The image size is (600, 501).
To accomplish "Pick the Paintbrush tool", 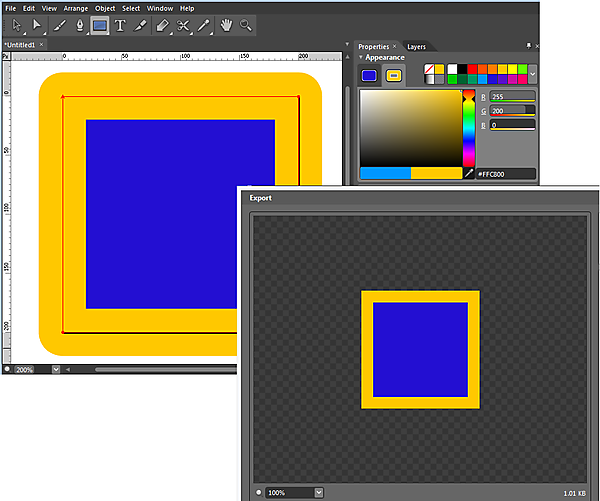I will tap(59, 25).
